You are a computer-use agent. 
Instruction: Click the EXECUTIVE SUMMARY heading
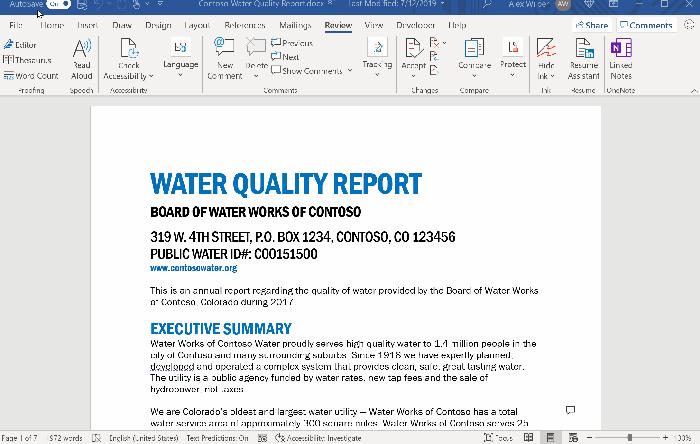coord(221,329)
